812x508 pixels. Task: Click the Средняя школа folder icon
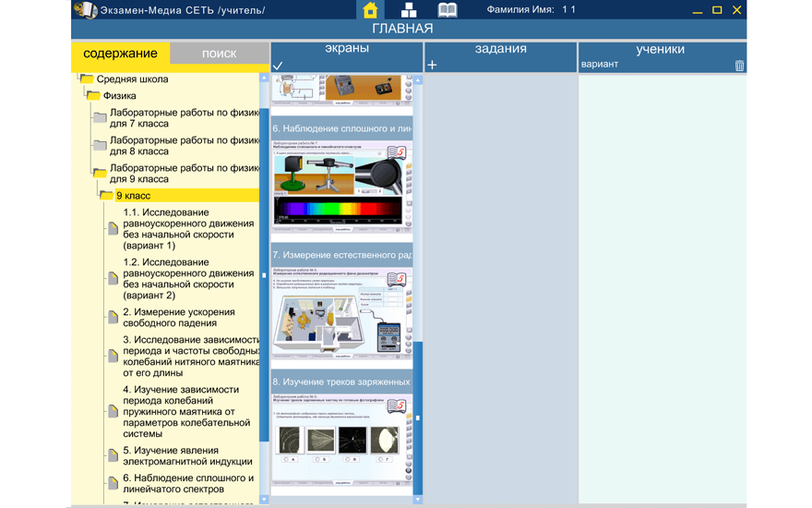point(87,79)
